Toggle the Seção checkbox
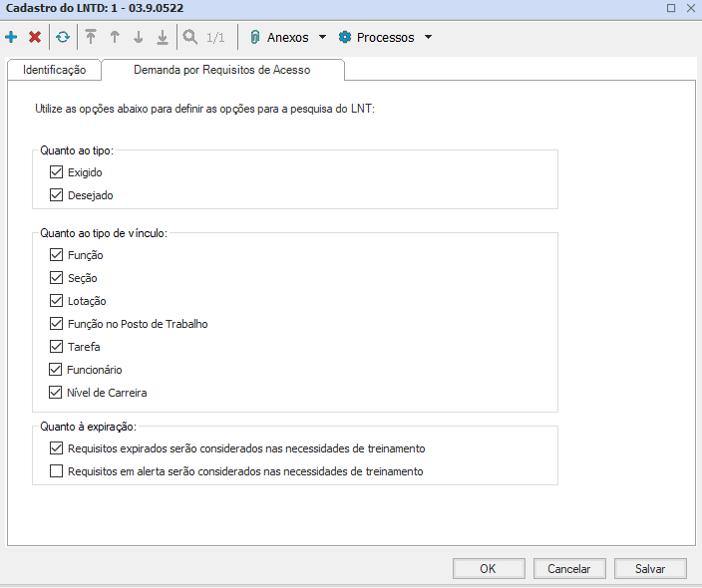 point(56,278)
